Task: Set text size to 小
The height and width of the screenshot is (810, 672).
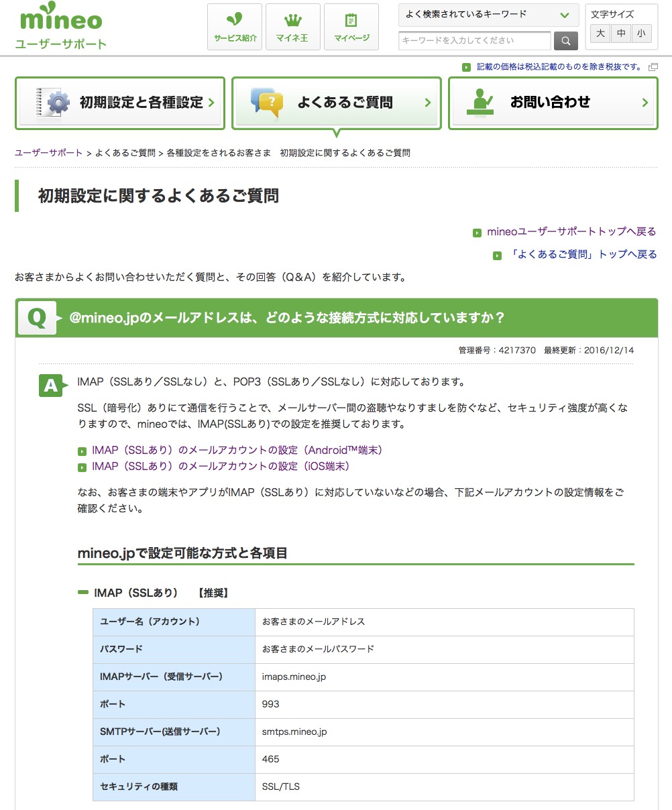Action: [x=642, y=33]
